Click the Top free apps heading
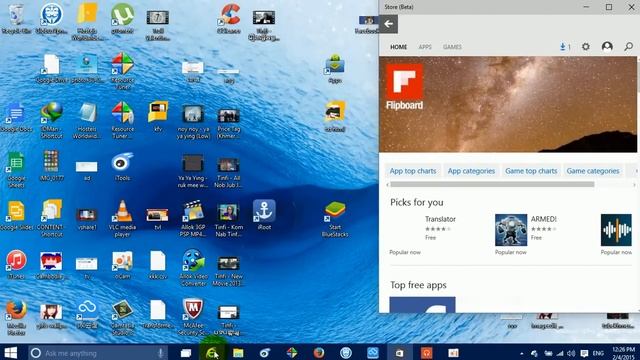The image size is (640, 360). click(x=418, y=285)
